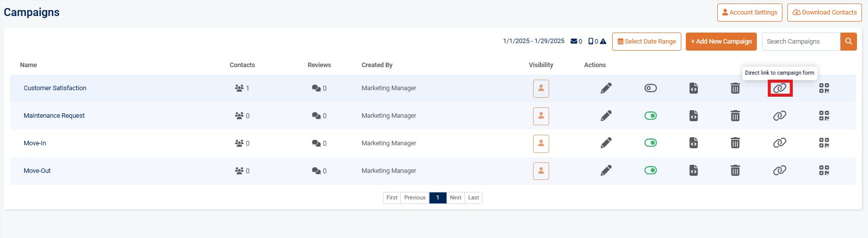This screenshot has height=238, width=868.
Task: Go to Next page in pagination
Action: (x=455, y=198)
